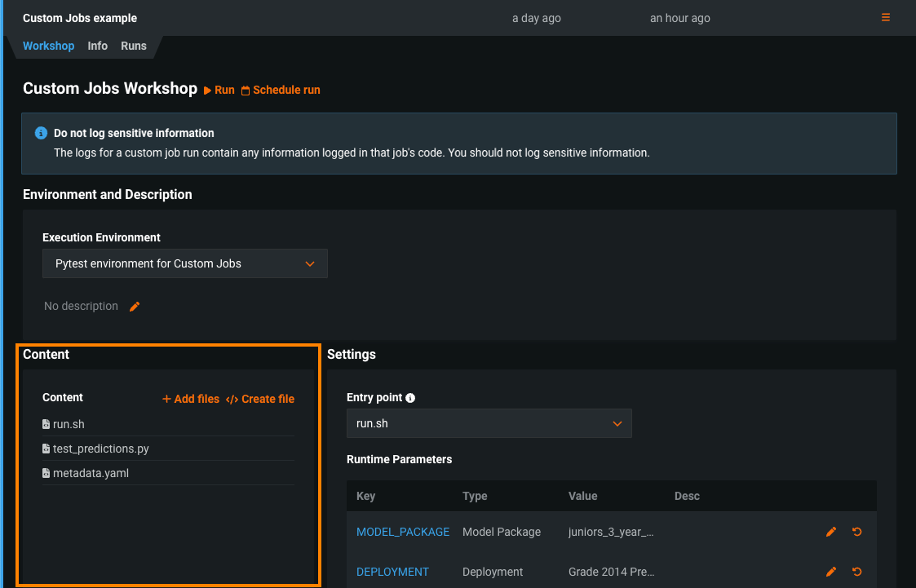Reset the MODEL_PACKAGE parameter value
Viewport: 916px width, 588px height.
pyautogui.click(x=856, y=532)
